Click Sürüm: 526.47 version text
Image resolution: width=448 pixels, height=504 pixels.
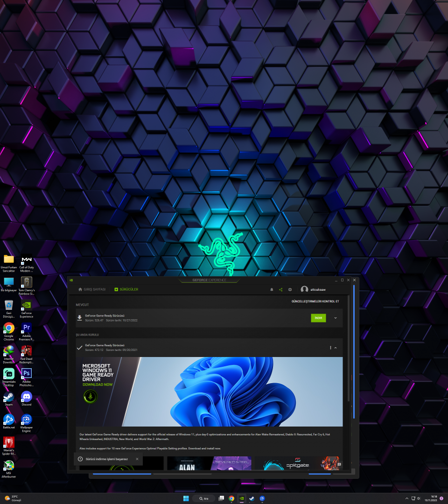(x=94, y=321)
